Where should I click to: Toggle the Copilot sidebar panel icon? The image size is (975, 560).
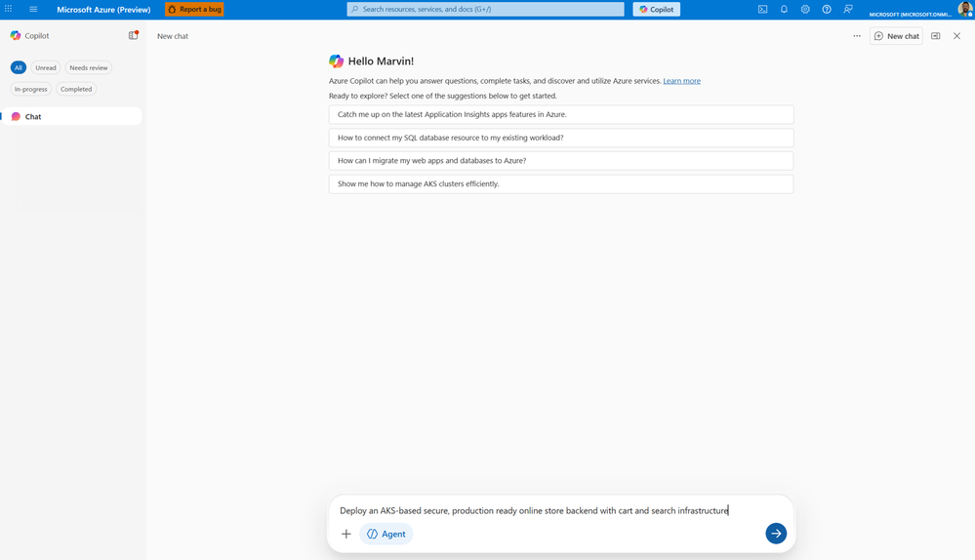(133, 35)
